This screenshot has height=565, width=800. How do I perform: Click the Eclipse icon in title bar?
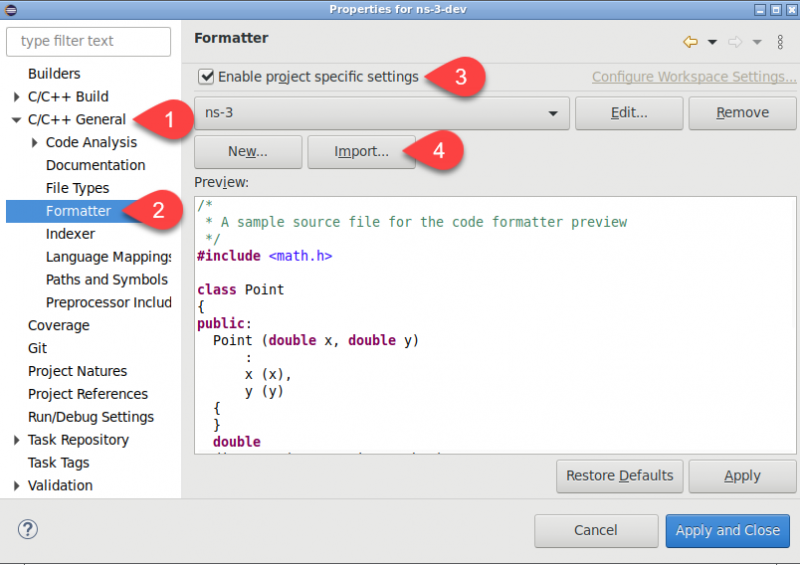pos(11,10)
